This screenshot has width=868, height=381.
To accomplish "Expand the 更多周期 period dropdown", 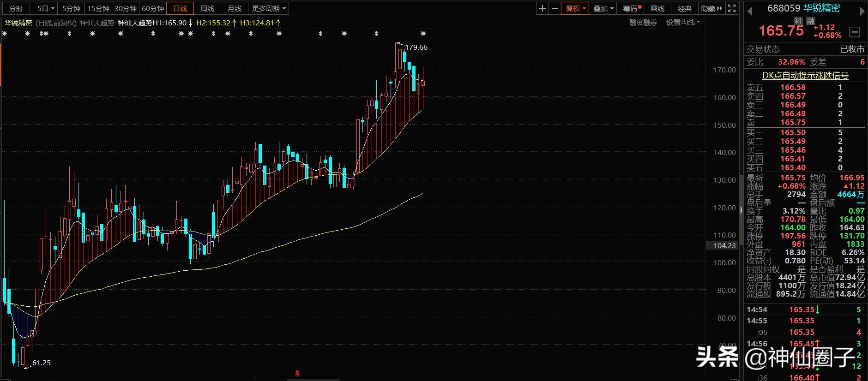I will [x=269, y=8].
